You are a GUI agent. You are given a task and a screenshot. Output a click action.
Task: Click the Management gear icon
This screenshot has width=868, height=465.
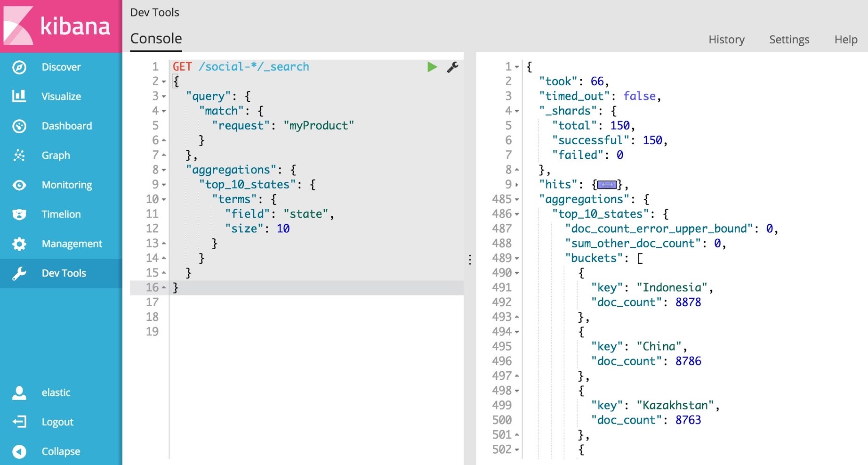pyautogui.click(x=19, y=244)
